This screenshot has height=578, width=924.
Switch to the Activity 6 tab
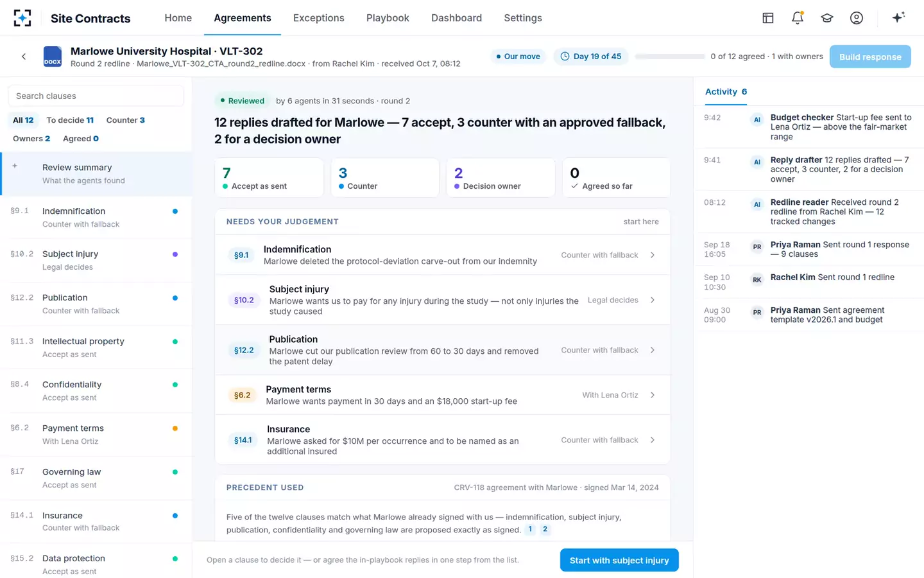point(726,92)
